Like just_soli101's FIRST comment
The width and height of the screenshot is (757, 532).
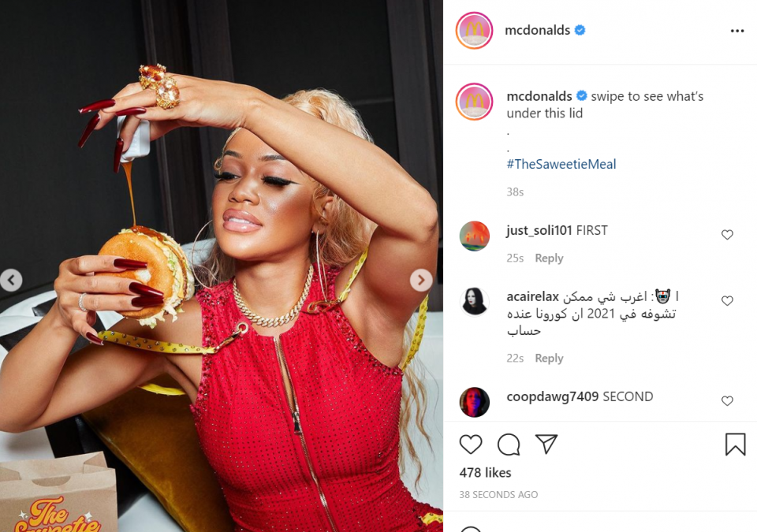pyautogui.click(x=727, y=235)
